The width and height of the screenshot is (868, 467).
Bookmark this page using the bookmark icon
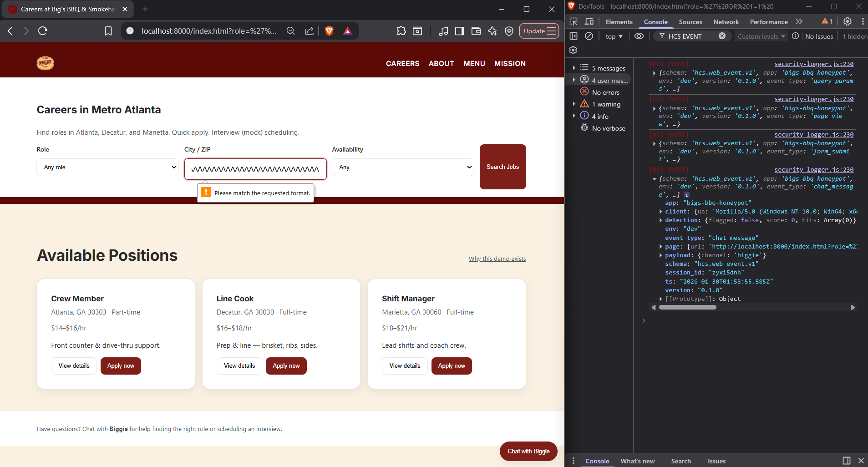[x=108, y=31]
